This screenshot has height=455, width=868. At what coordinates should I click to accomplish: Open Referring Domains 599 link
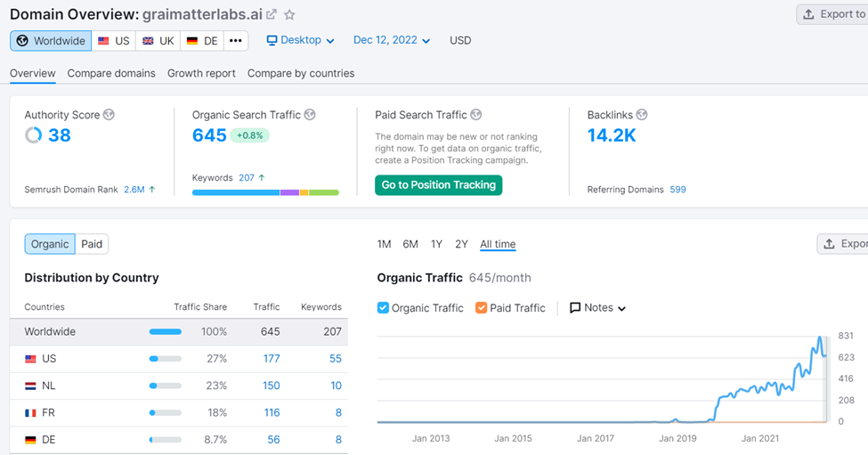coord(677,190)
